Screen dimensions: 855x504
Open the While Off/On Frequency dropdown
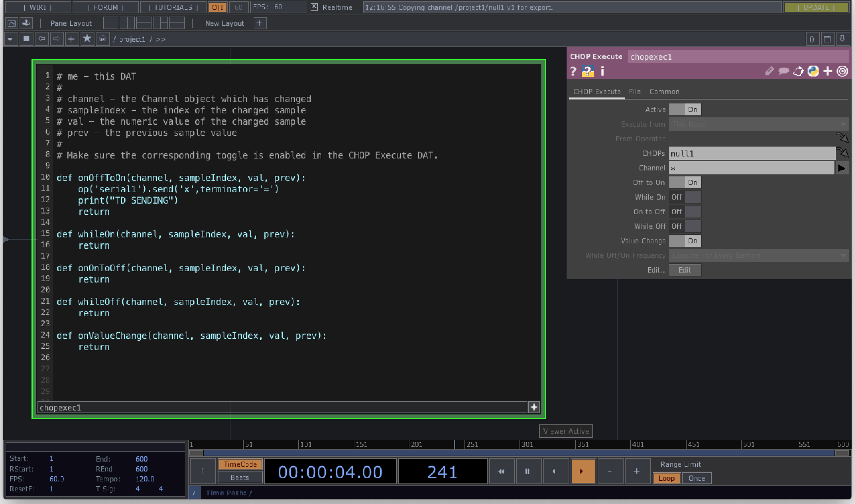coord(759,256)
